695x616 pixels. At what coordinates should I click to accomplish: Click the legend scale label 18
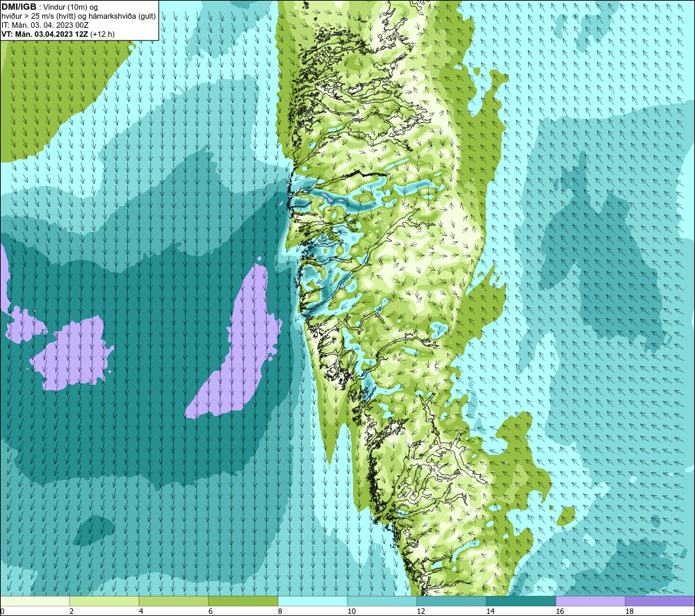click(629, 611)
